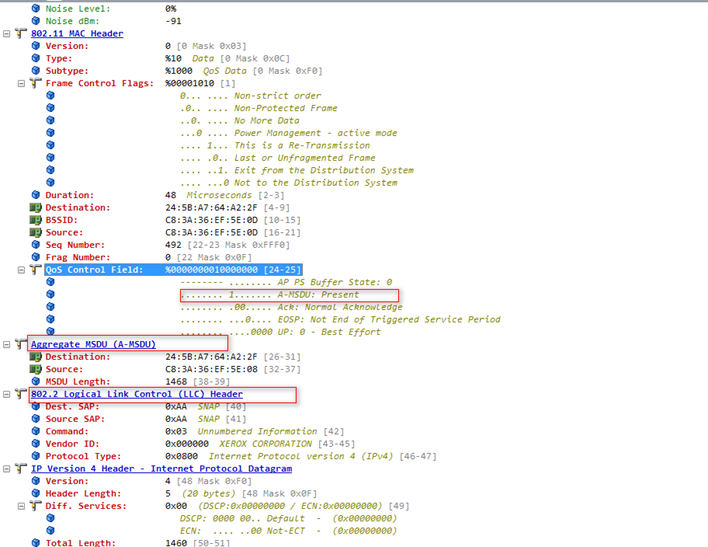The height and width of the screenshot is (547, 708).
Task: Click the icon beside Exit from Distribution System
Action: [50, 170]
